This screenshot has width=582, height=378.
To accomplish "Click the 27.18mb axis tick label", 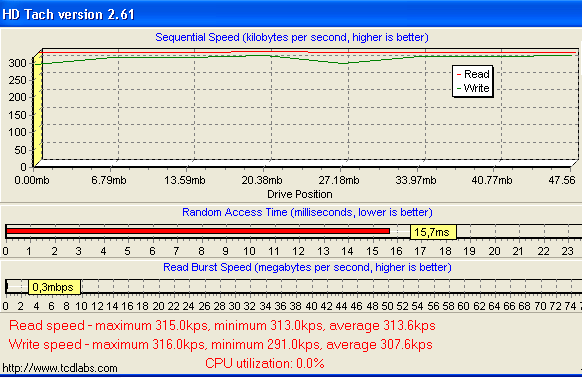I will (x=339, y=180).
